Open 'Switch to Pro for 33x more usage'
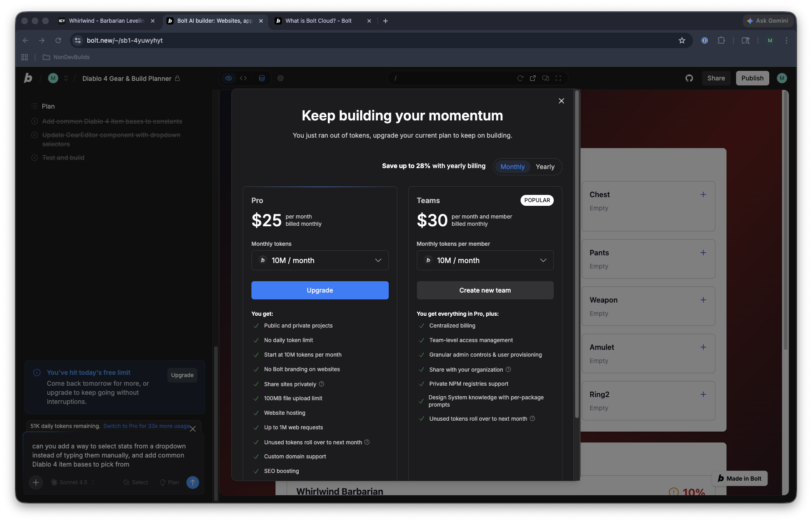 coord(146,426)
